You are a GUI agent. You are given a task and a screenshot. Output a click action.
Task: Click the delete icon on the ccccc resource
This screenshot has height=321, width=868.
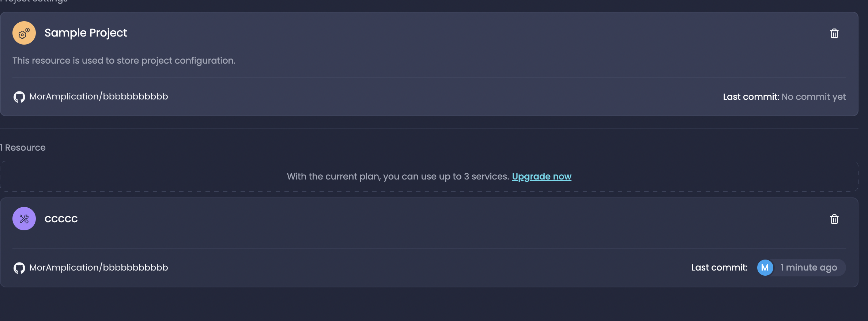tap(834, 219)
